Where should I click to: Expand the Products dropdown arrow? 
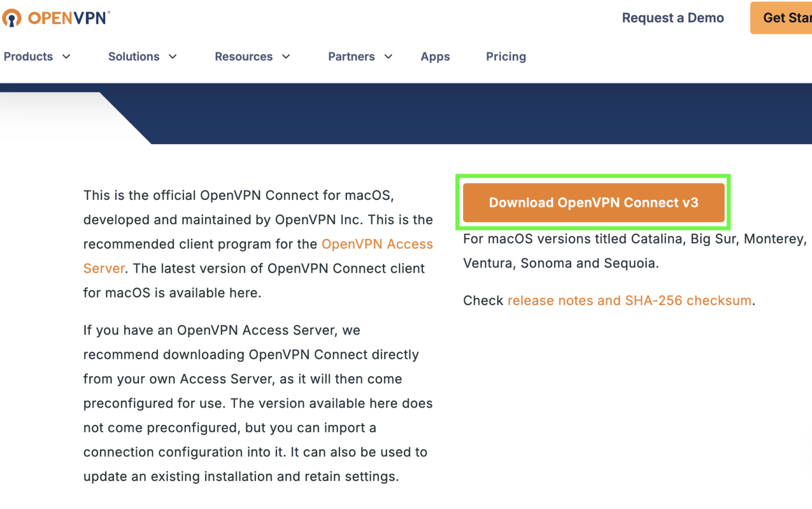click(67, 57)
